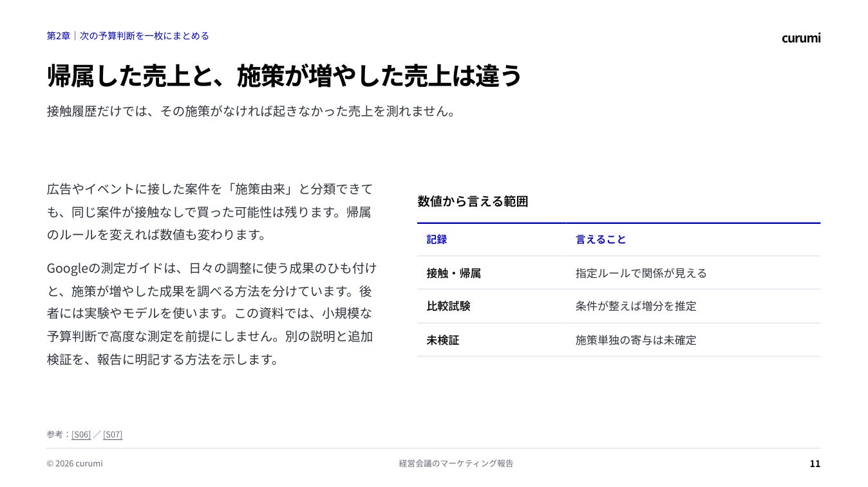Click the footer title 経営会議のマーケティング報告
The width and height of the screenshot is (868, 487).
(456, 464)
